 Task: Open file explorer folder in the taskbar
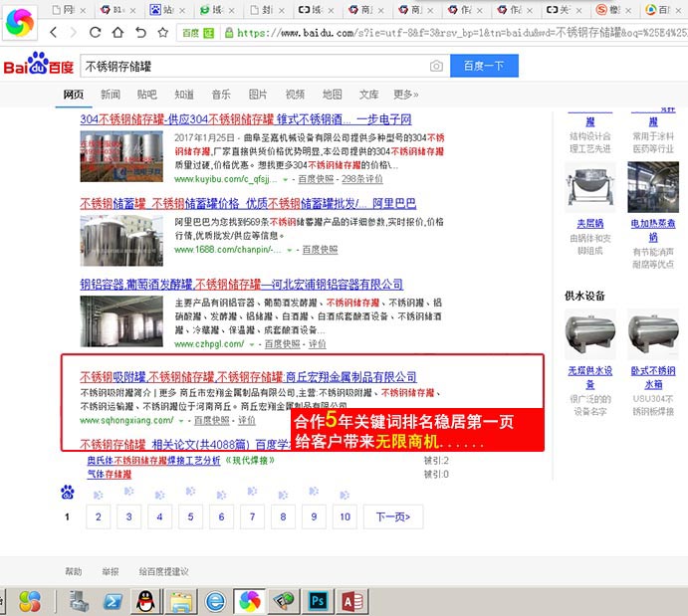coord(181,601)
